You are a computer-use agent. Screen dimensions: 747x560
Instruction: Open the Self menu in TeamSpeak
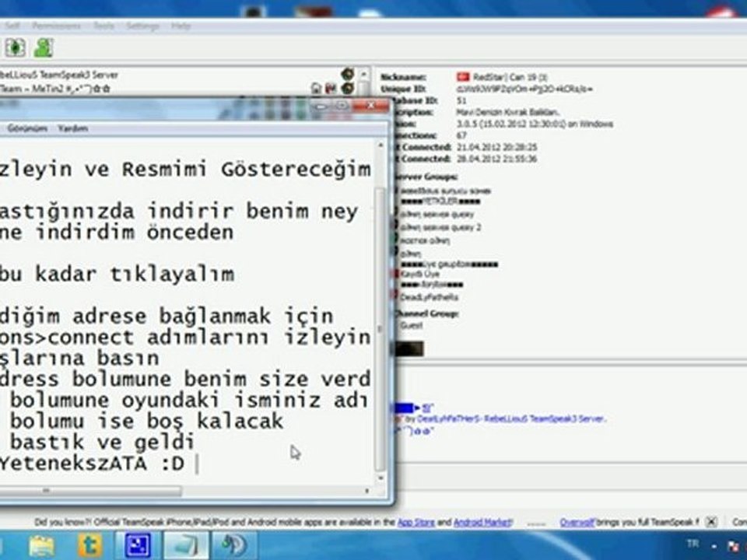pos(12,26)
